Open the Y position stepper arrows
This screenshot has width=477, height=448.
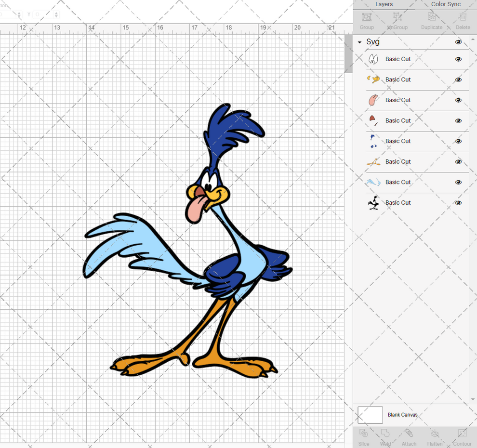(x=56, y=15)
